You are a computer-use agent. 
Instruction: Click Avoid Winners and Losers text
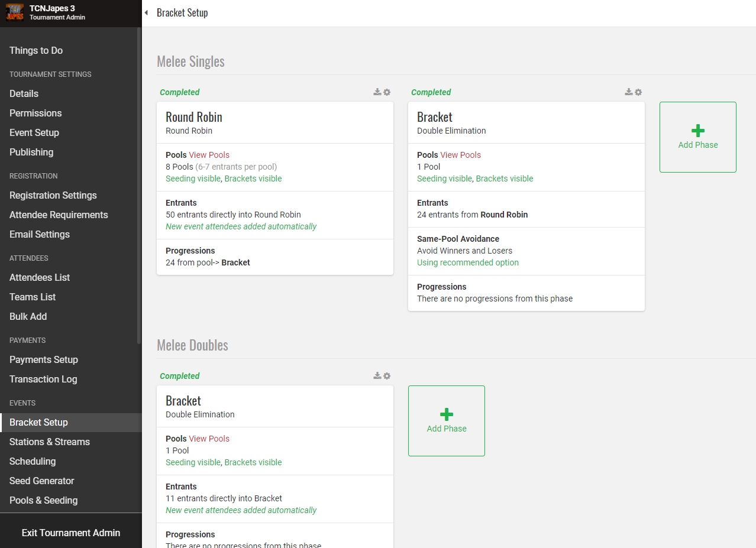[465, 251]
